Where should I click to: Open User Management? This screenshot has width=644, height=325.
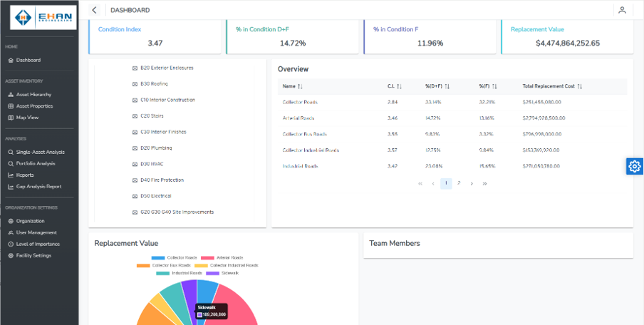click(36, 232)
